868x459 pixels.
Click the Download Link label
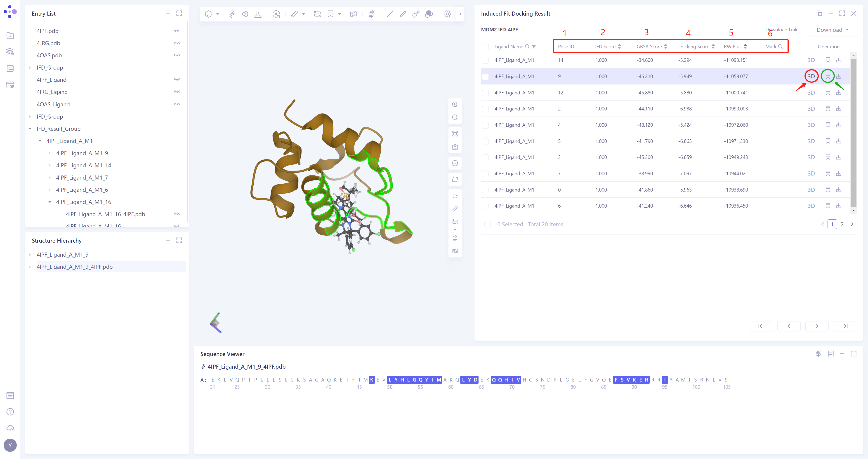(x=782, y=30)
